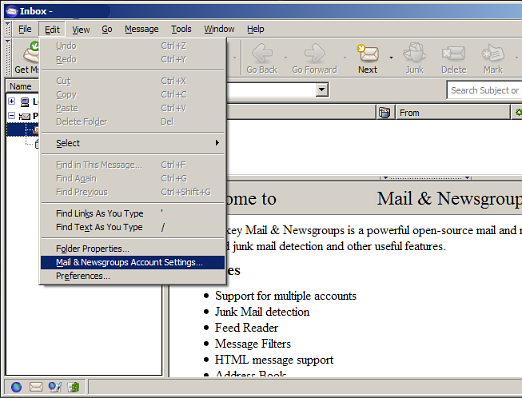
Task: Click the 'Message Filters' list item
Action: 253,344
